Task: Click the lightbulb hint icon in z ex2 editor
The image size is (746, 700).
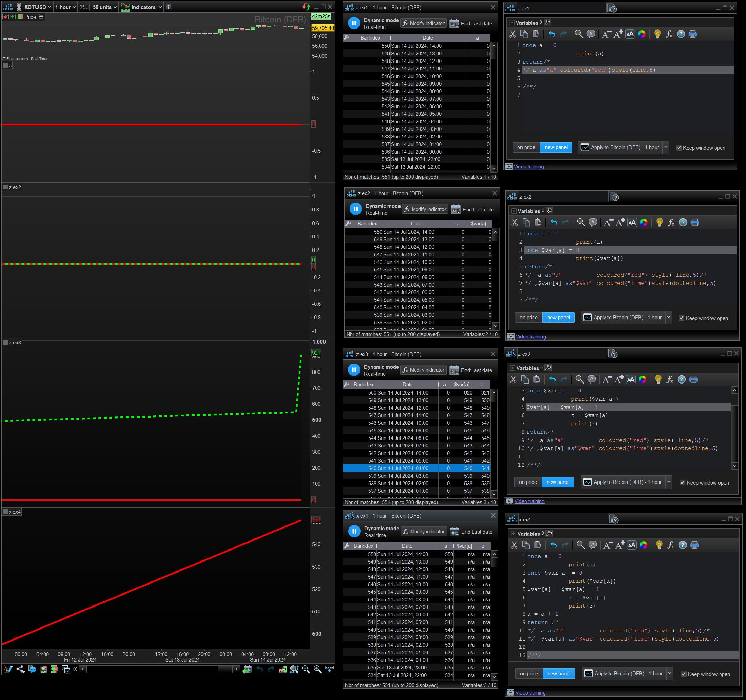Action: (x=659, y=222)
